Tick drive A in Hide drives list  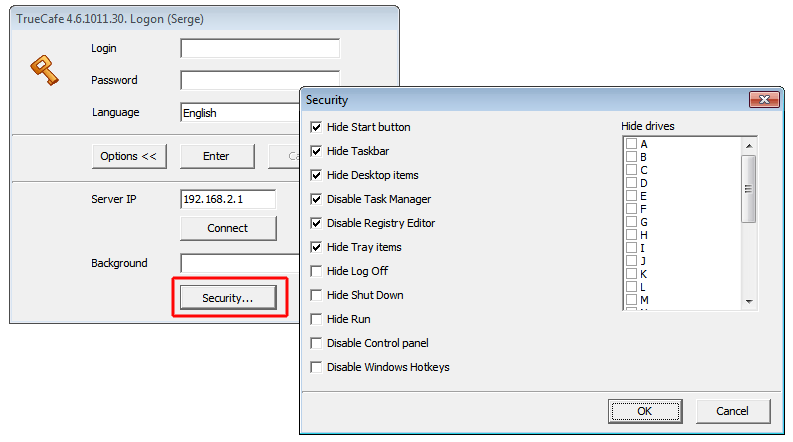pos(631,144)
